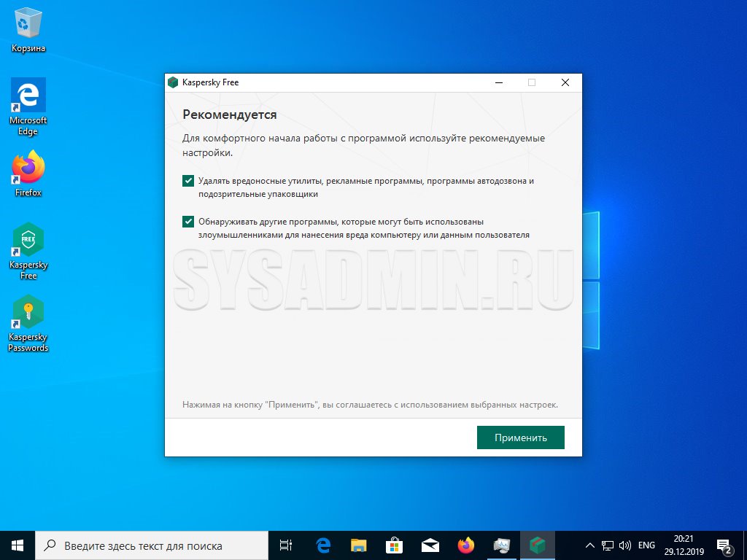The width and height of the screenshot is (747, 560).
Task: Toggle detection of other harmful programs checkbox
Action: click(188, 222)
